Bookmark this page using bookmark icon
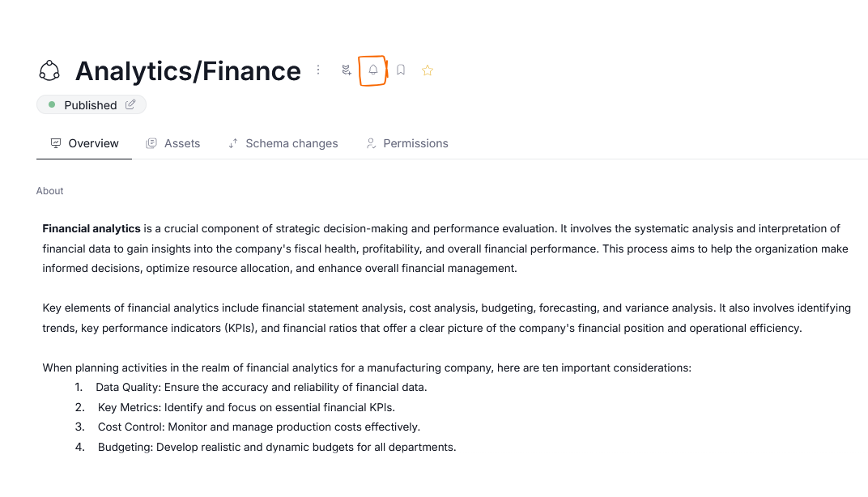 (401, 70)
